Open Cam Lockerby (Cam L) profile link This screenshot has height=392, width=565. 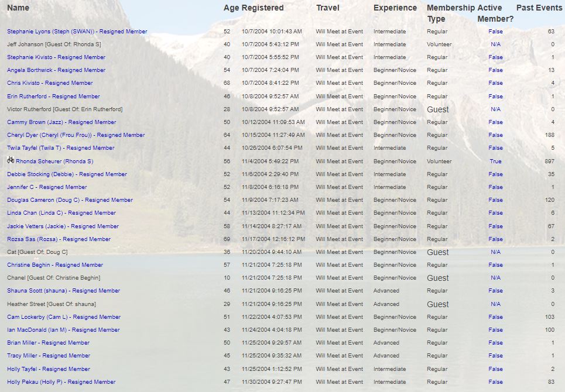pyautogui.click(x=64, y=317)
